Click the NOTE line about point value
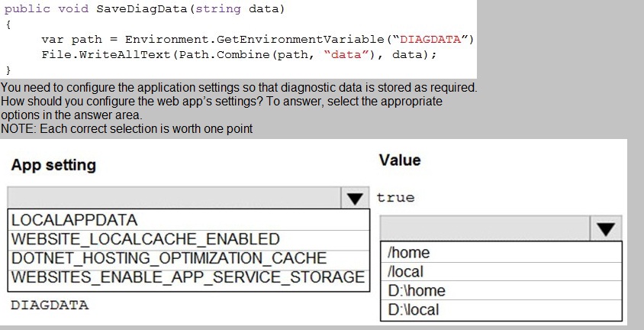Image resolution: width=644 pixels, height=330 pixels. 127,128
